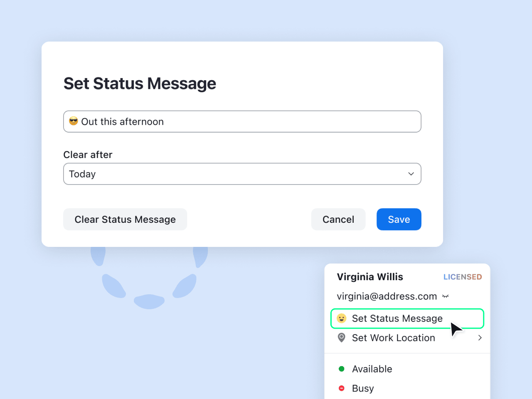Set presence to Available
This screenshot has height=399, width=532.
point(372,369)
